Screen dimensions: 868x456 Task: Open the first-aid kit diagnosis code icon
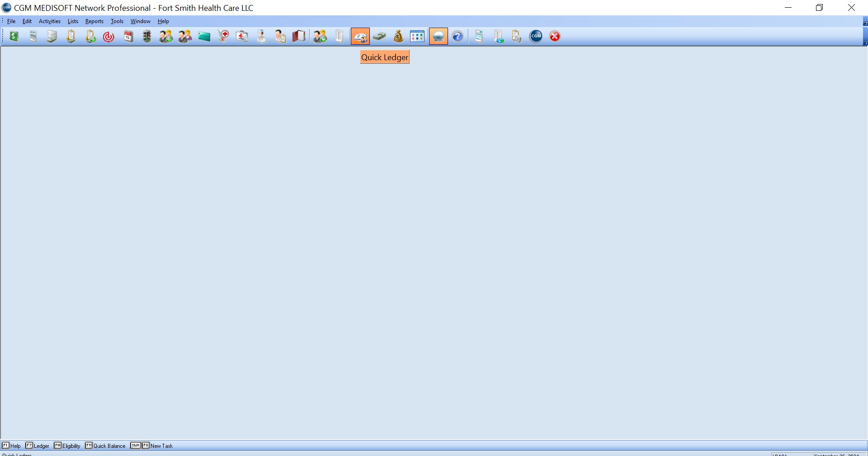point(242,36)
